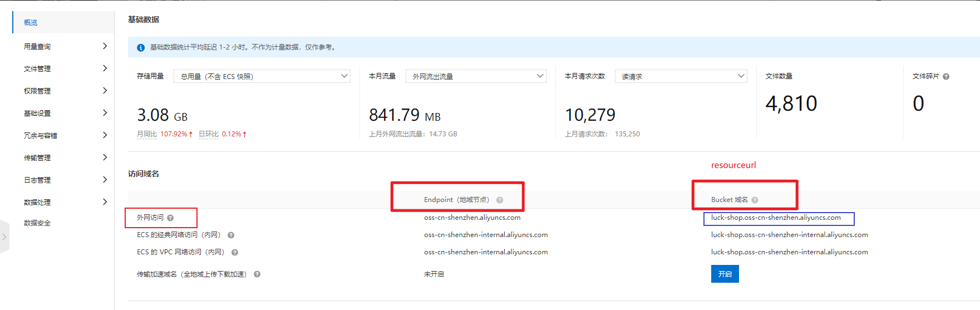This screenshot has height=310, width=980.
Task: Open the 本月流量 外网流出流量 dropdown
Action: click(476, 76)
